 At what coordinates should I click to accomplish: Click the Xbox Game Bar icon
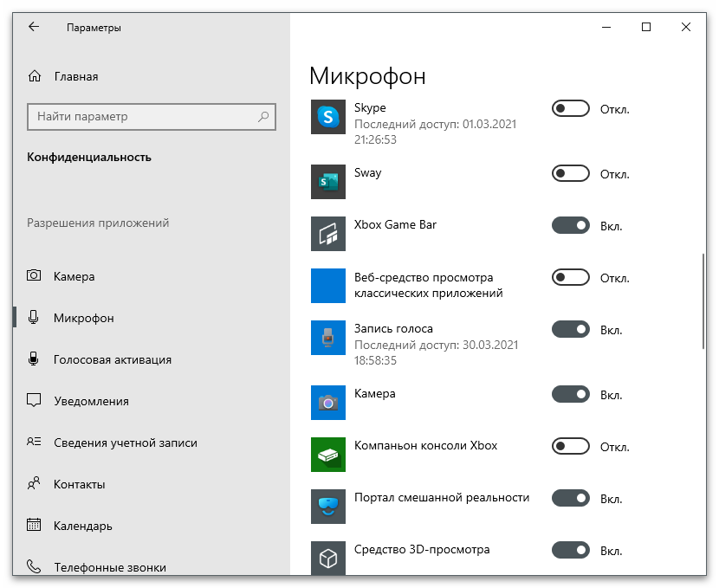tap(327, 234)
